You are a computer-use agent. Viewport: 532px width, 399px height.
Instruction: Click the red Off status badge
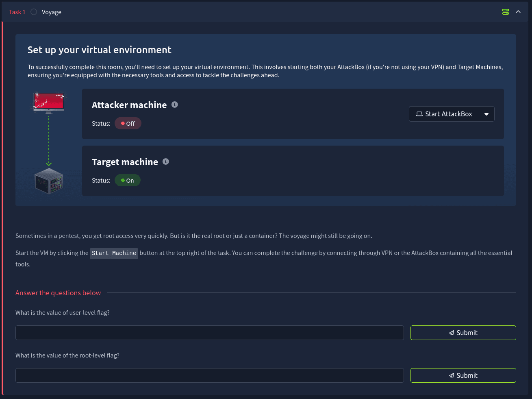point(128,123)
